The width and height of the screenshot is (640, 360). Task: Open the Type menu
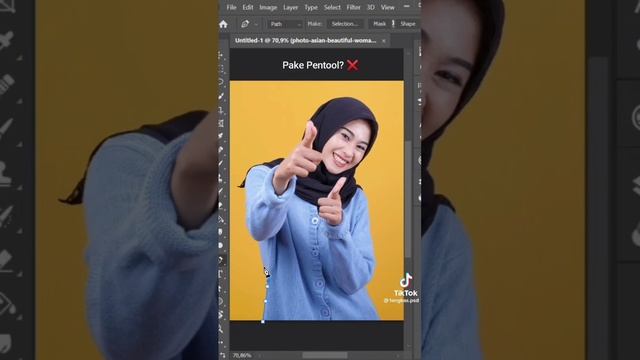click(311, 7)
